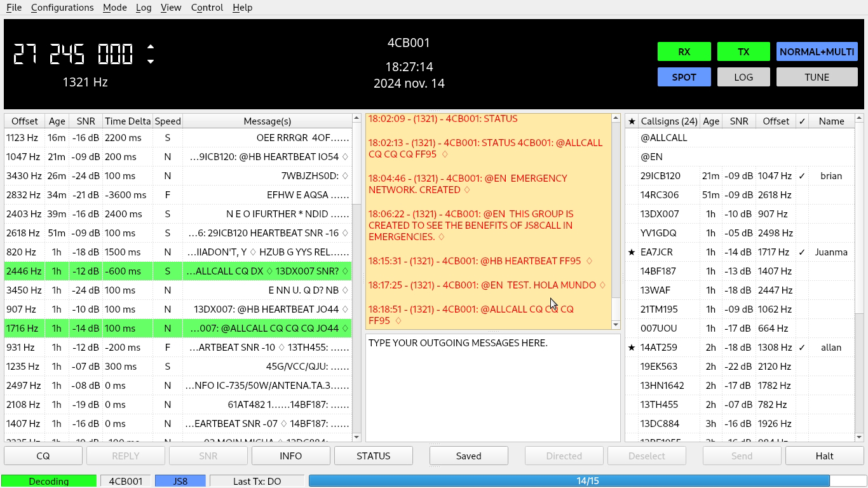Click the 27 245 000 frequency display
868x488 pixels.
click(73, 54)
